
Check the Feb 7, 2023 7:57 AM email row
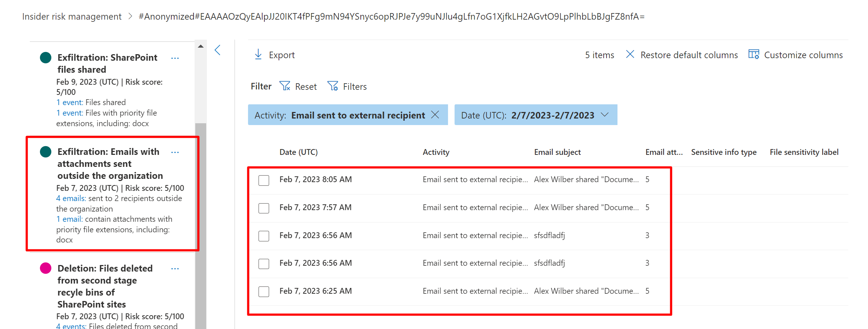[x=264, y=208]
